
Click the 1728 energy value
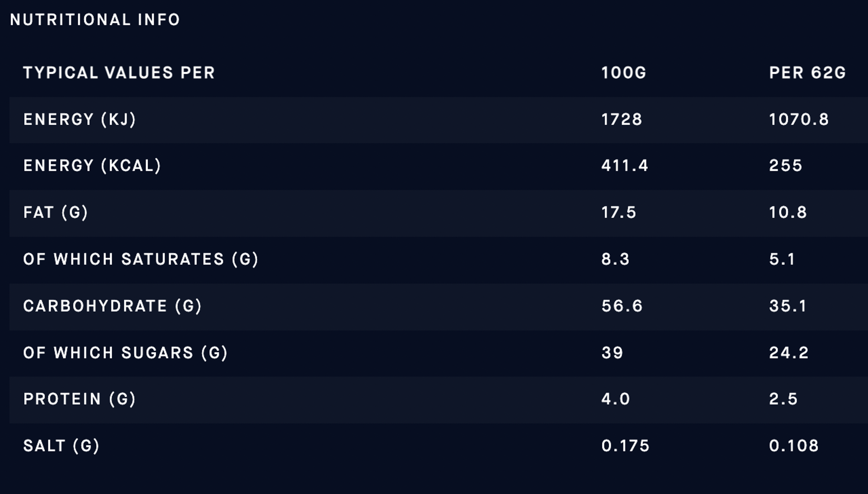click(x=622, y=119)
